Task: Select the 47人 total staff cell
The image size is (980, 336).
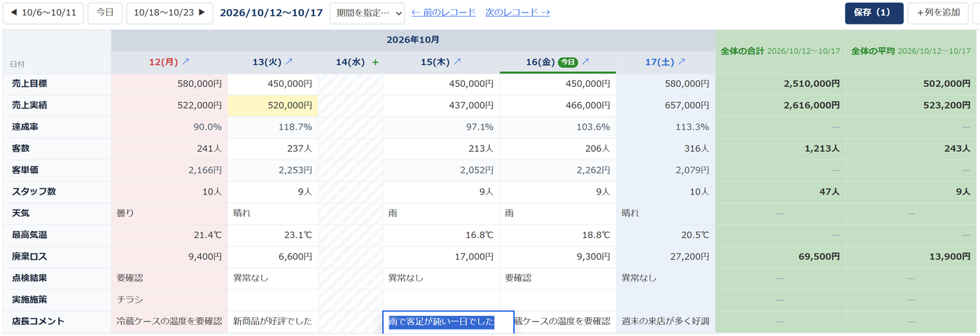Action: [780, 192]
